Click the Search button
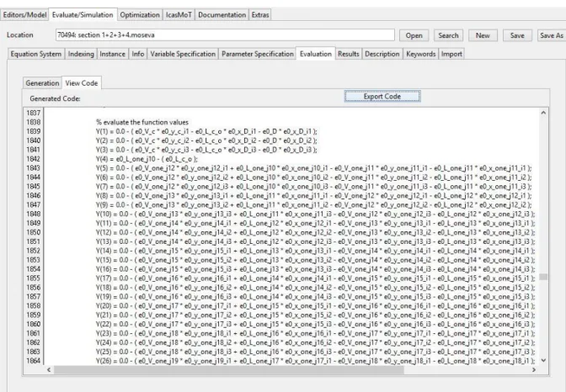This screenshot has width=566, height=392. coord(448,35)
